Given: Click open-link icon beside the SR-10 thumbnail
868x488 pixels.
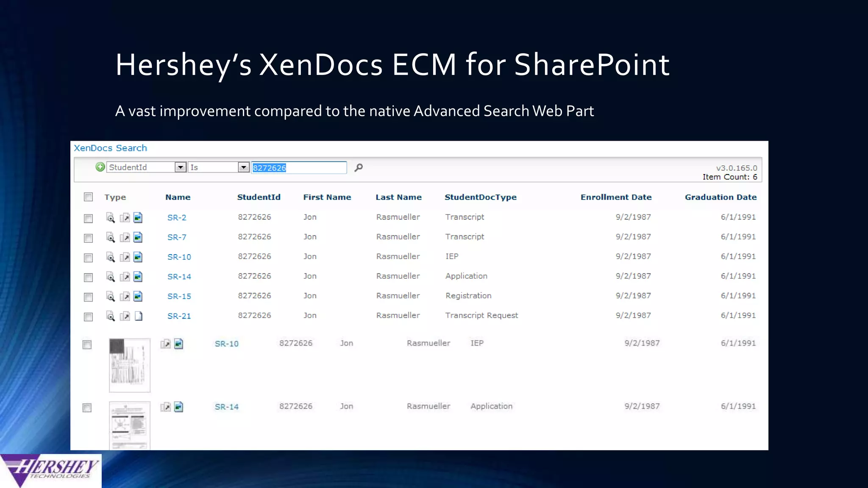Looking at the screenshot, I should (165, 344).
